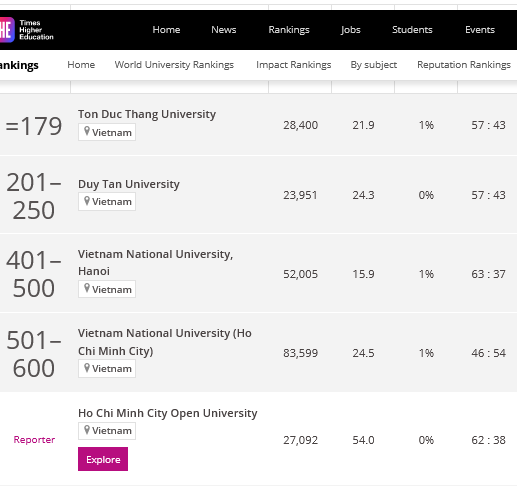The height and width of the screenshot is (494, 517).
Task: Open the Students menu item
Action: point(412,30)
